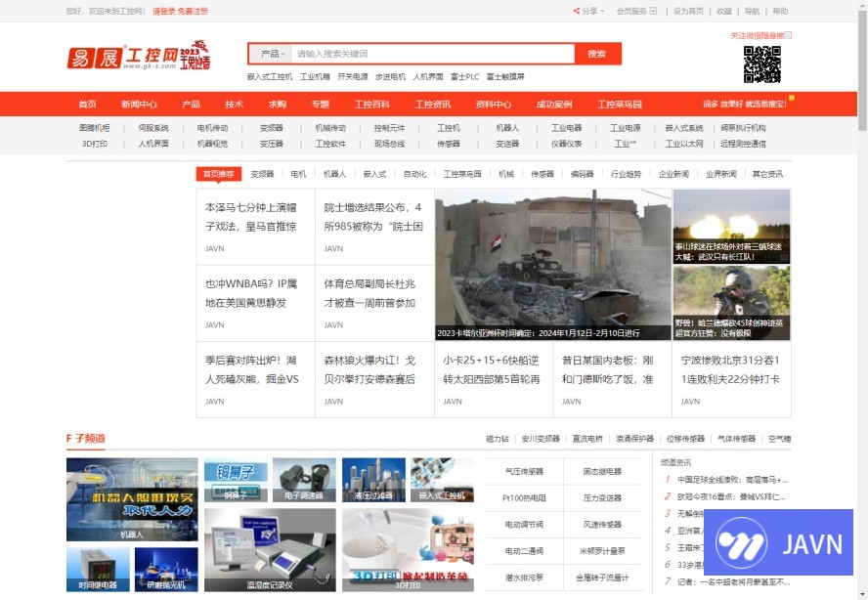Click the 易展工控网 site logo

click(137, 56)
